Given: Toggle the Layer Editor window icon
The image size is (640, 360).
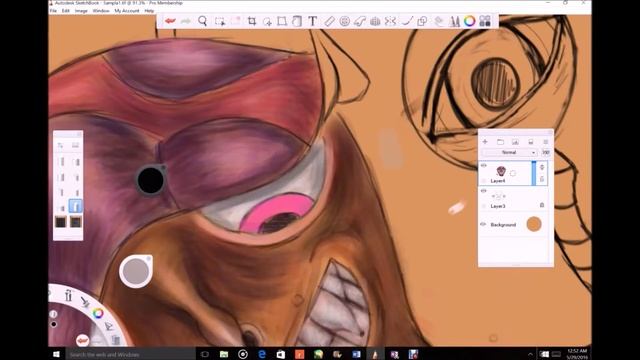Looking at the screenshot, I should tap(439, 21).
